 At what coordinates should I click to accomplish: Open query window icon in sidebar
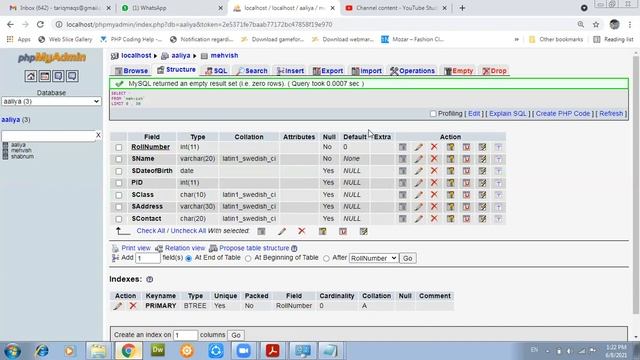pyautogui.click(x=58, y=76)
